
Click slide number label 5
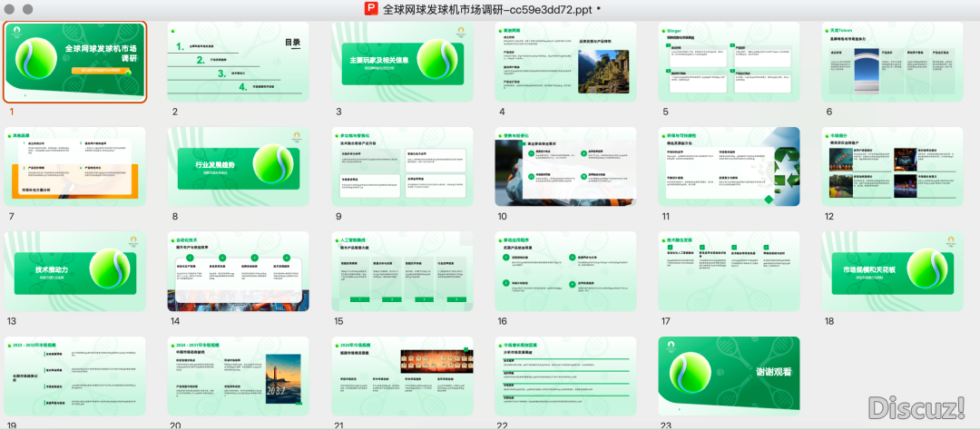point(666,112)
